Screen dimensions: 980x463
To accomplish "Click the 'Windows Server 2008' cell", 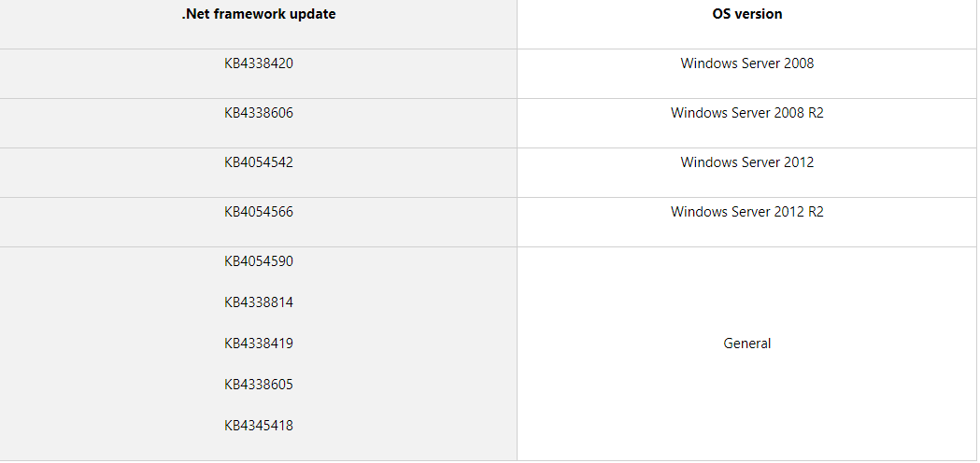I will (x=746, y=63).
